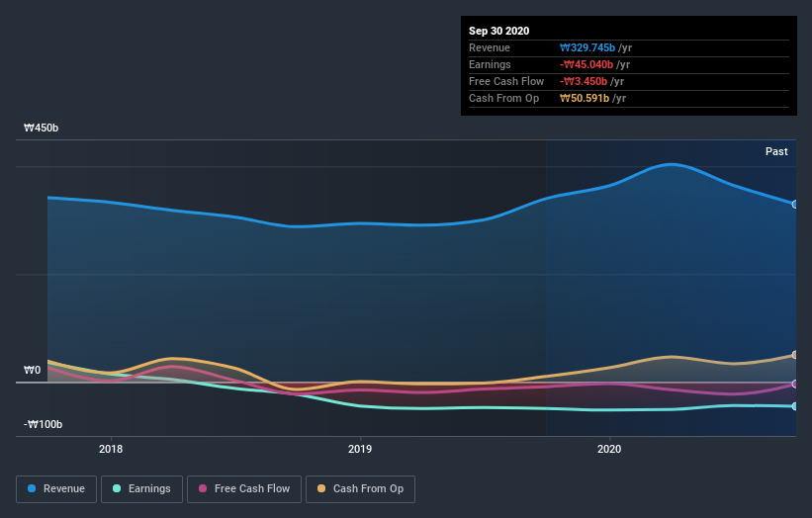The height and width of the screenshot is (518, 812).
Task: Click the ₩329.745b revenue value
Action: click(x=587, y=48)
